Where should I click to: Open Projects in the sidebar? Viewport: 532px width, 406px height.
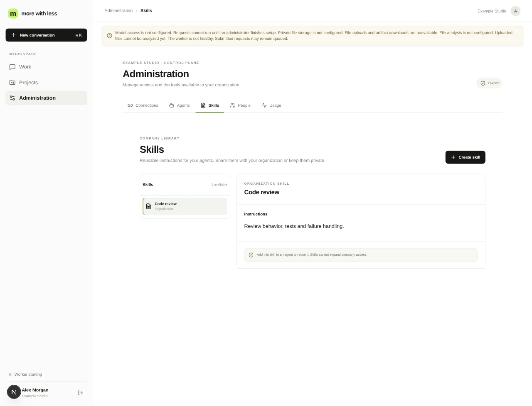click(x=46, y=83)
